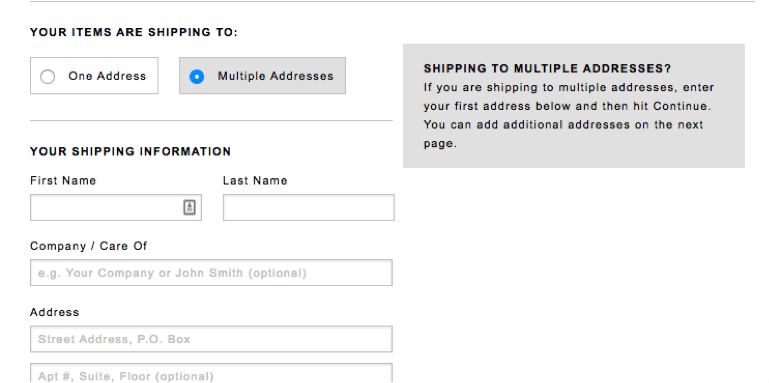Click the One Address option label text

pyautogui.click(x=107, y=76)
